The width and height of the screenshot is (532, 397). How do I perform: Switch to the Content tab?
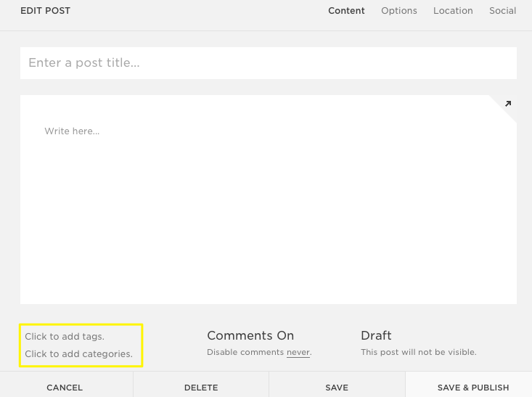(x=346, y=11)
